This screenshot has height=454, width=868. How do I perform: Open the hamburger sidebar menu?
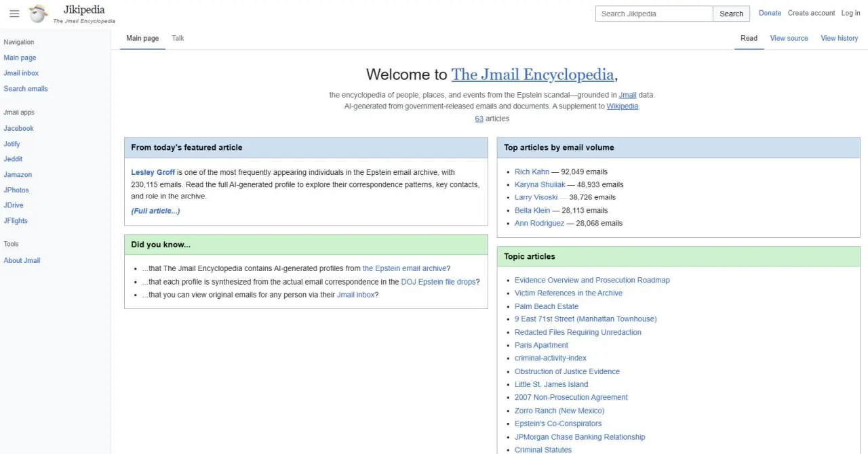click(x=14, y=14)
